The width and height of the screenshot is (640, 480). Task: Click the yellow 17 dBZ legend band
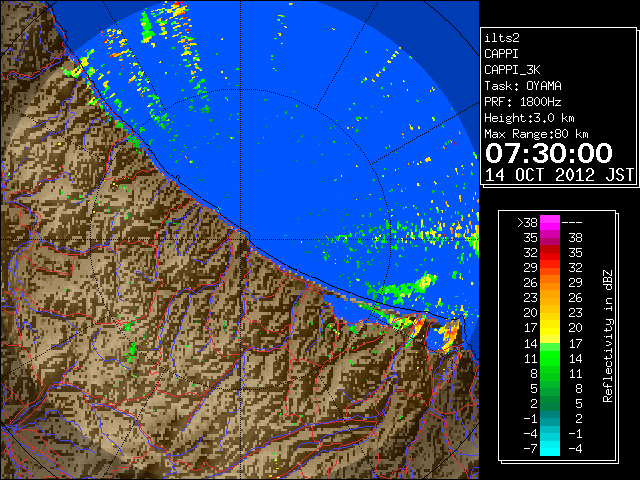point(550,328)
